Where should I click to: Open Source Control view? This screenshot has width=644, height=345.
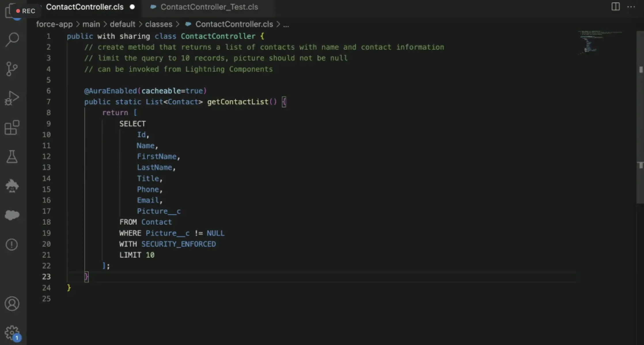click(12, 69)
